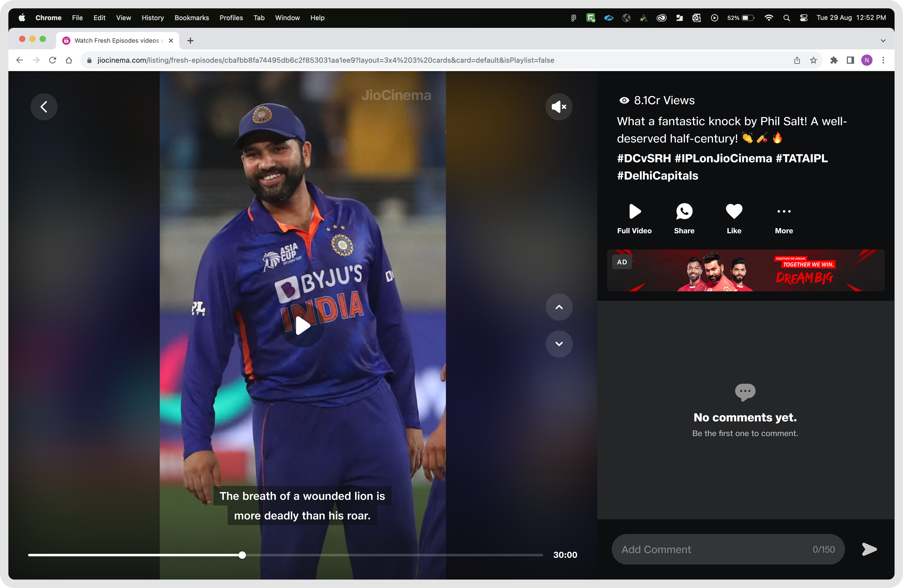The width and height of the screenshot is (903, 588).
Task: Click the Wi-Fi status icon
Action: [x=769, y=18]
